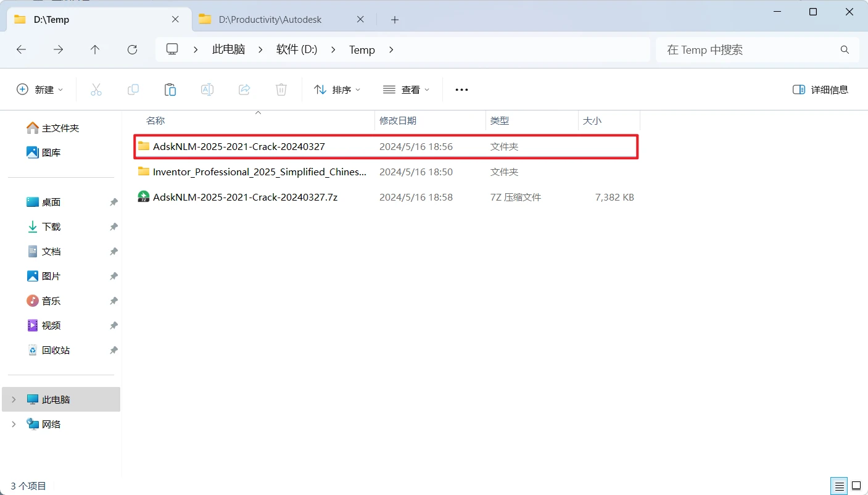Click the Share icon in toolbar
The height and width of the screenshot is (495, 868).
(244, 89)
